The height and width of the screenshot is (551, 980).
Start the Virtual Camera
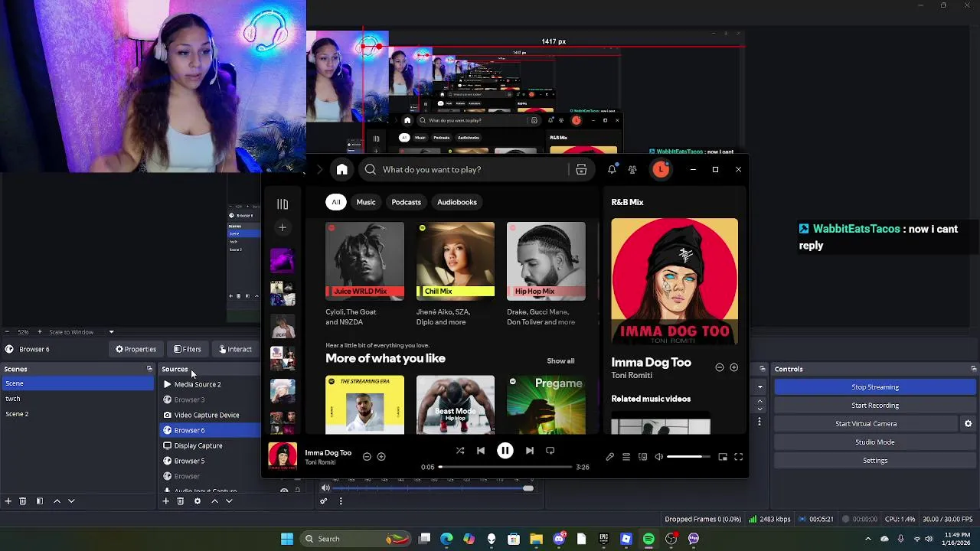click(x=866, y=424)
